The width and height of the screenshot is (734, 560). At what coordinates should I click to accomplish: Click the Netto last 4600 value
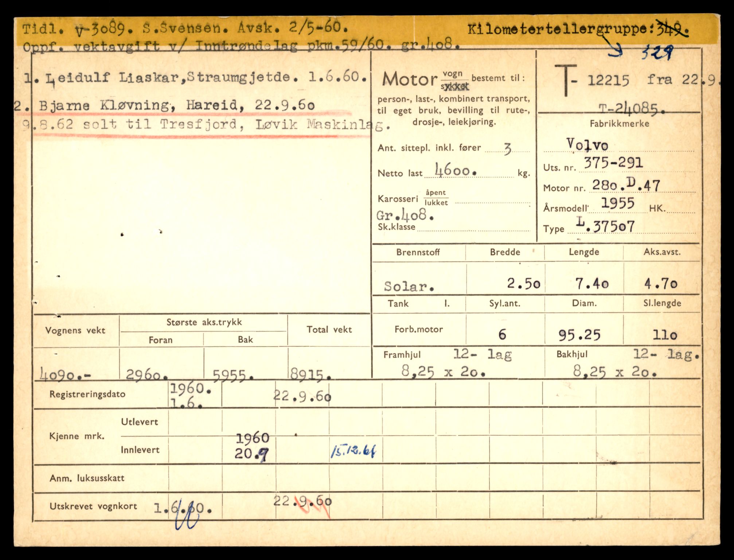pos(455,171)
